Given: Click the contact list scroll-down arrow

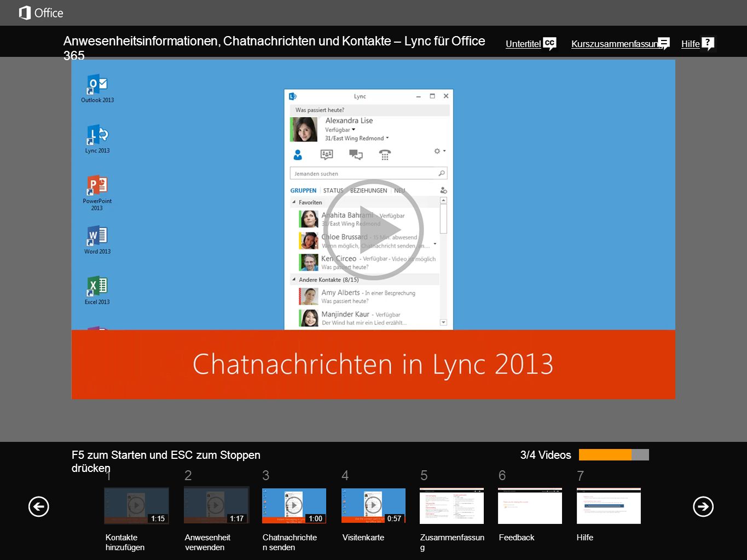Looking at the screenshot, I should coord(443,323).
